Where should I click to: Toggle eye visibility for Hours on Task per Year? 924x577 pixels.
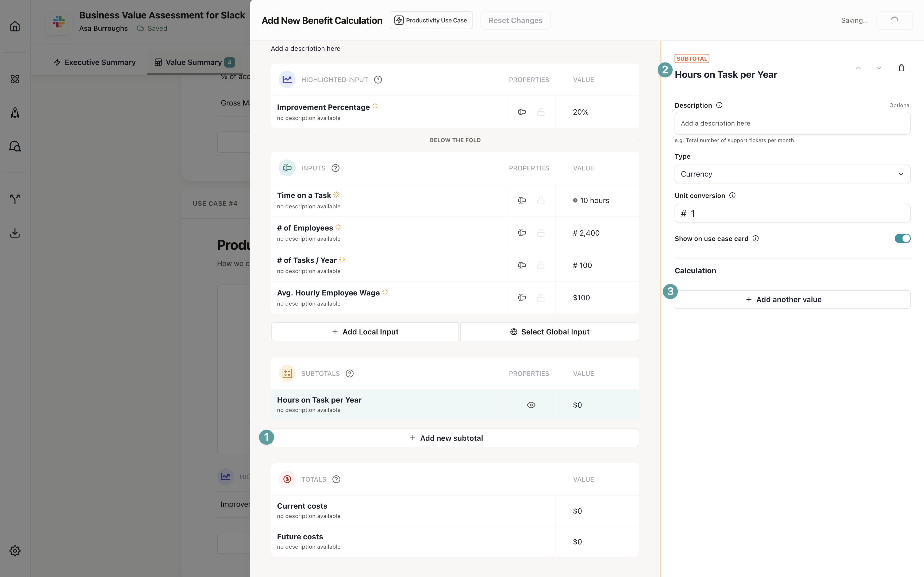pyautogui.click(x=531, y=405)
